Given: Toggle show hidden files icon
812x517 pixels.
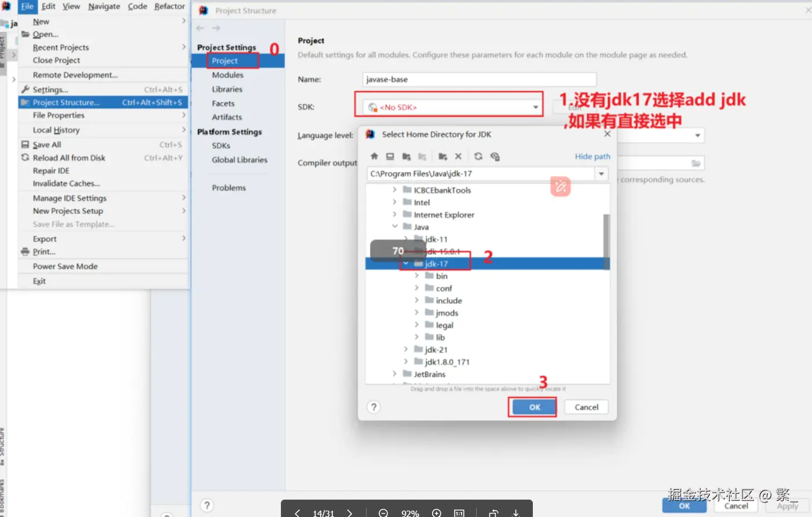Looking at the screenshot, I should coord(495,156).
